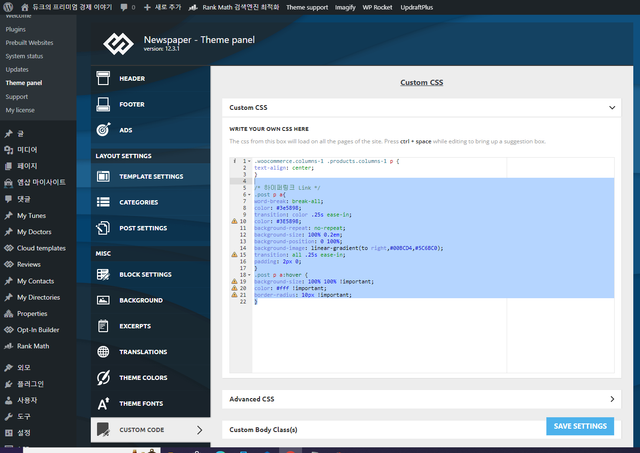This screenshot has height=453, width=640.
Task: Collapse the Custom CSS section chevron
Action: pos(612,108)
